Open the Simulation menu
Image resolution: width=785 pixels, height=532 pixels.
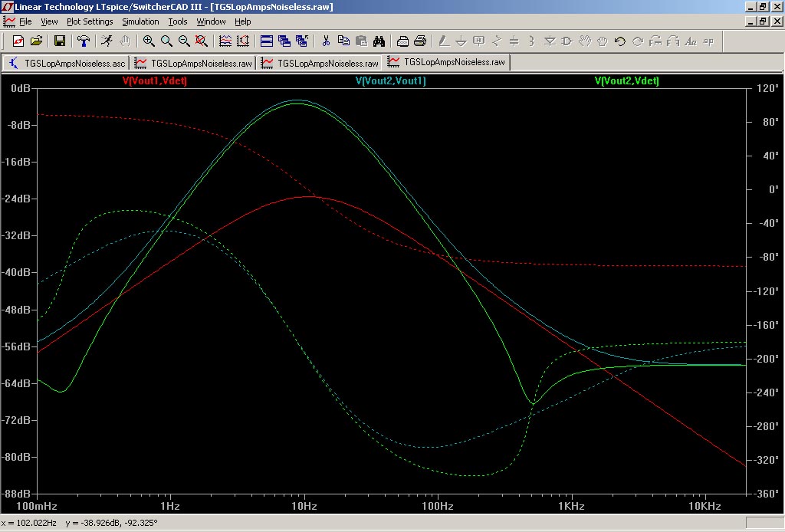[140, 21]
